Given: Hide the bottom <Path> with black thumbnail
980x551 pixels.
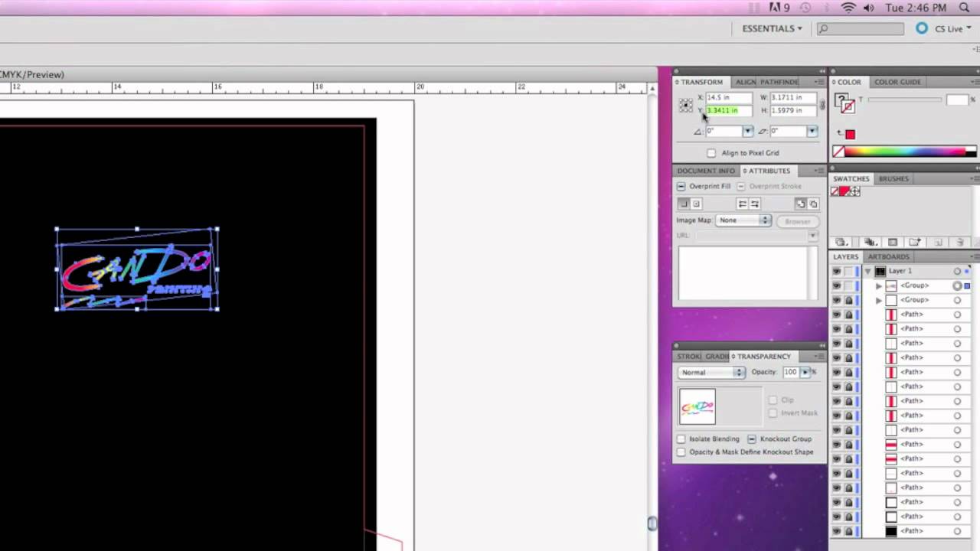Looking at the screenshot, I should [x=836, y=531].
